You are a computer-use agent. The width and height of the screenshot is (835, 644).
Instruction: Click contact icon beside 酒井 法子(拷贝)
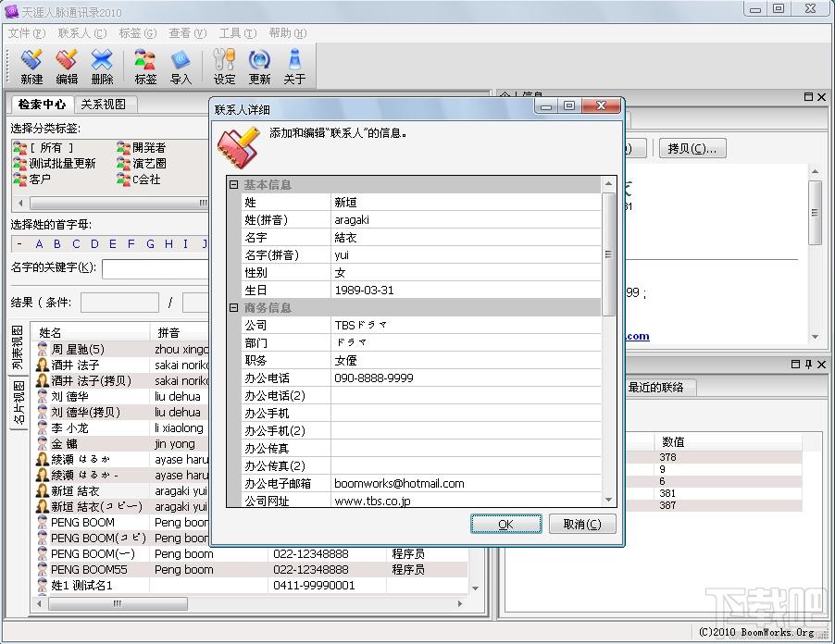pos(43,380)
